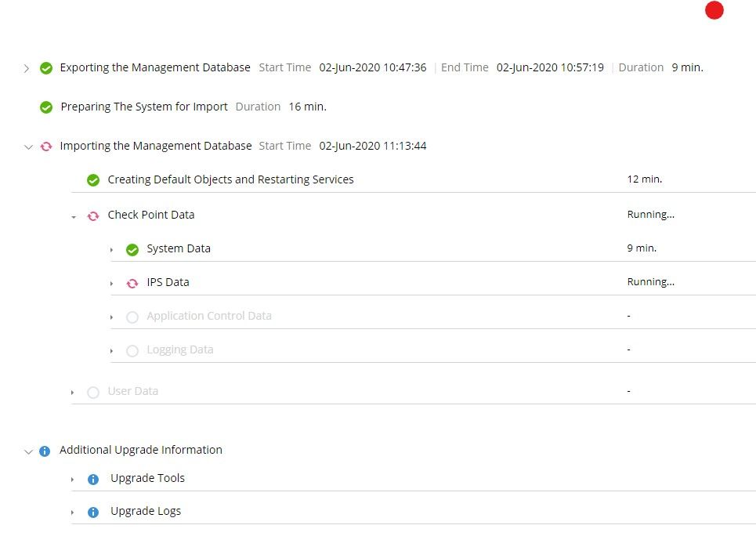This screenshot has width=756, height=536.
Task: Click pending circle icon beside Application Control Data
Action: [x=132, y=317]
